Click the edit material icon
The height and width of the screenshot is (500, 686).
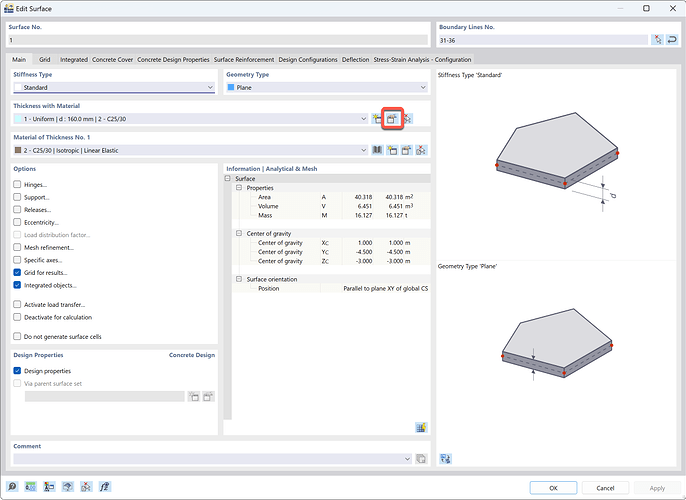click(x=406, y=150)
